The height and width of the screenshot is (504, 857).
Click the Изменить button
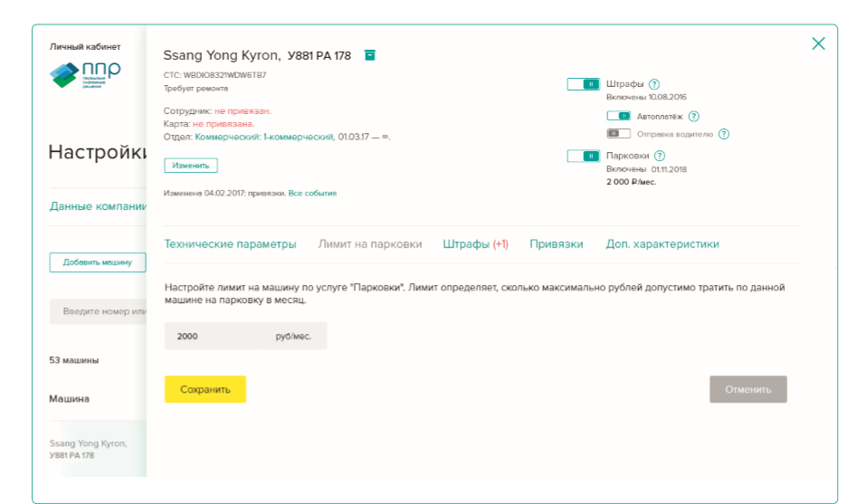191,166
